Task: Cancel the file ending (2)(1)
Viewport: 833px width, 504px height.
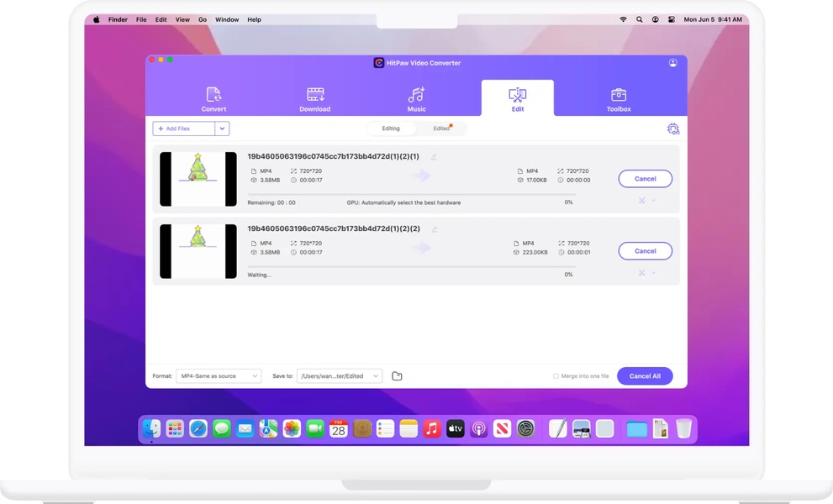Action: [x=645, y=179]
